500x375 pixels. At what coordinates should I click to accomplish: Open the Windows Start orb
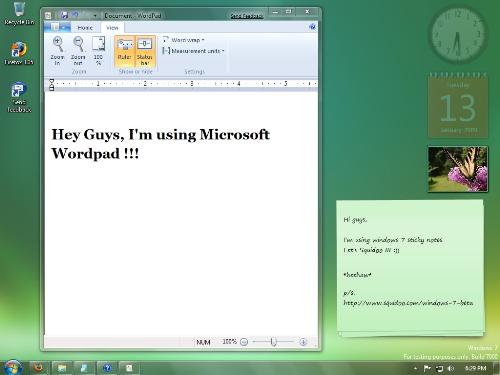(x=12, y=368)
